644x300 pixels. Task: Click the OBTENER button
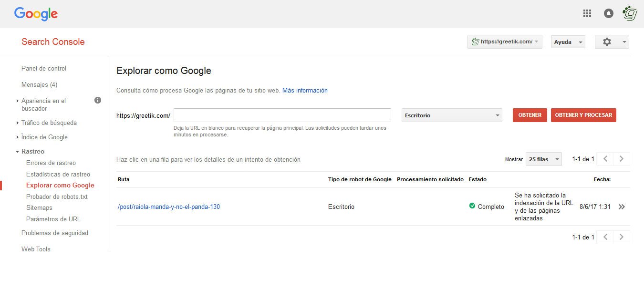pos(530,115)
